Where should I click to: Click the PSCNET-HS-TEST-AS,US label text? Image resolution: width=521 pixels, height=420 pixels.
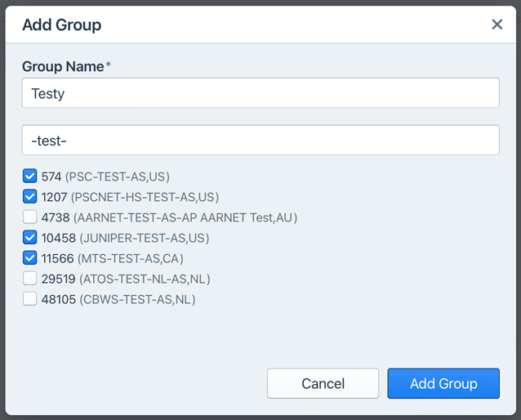pos(145,196)
